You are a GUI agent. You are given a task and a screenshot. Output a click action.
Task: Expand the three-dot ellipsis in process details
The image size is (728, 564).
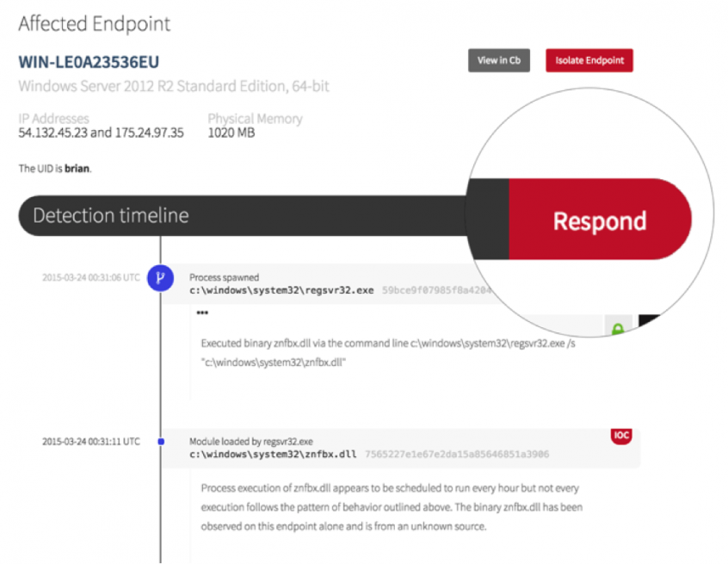click(x=202, y=313)
